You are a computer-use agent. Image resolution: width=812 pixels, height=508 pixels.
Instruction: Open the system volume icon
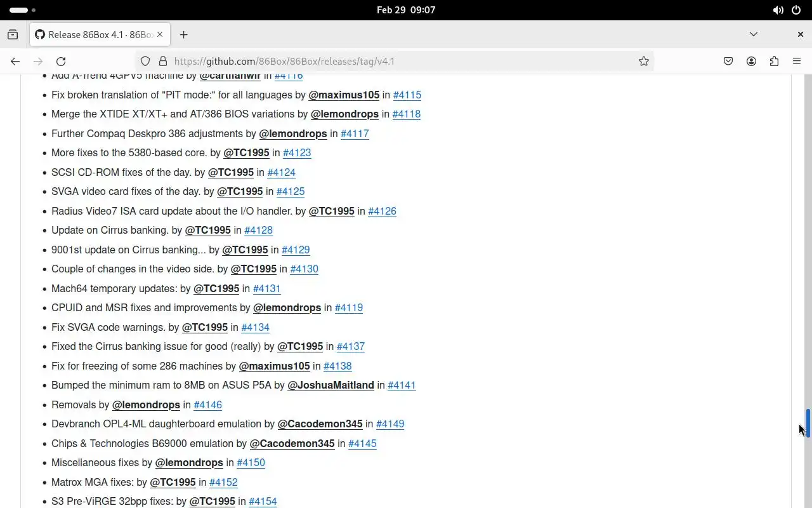point(778,10)
